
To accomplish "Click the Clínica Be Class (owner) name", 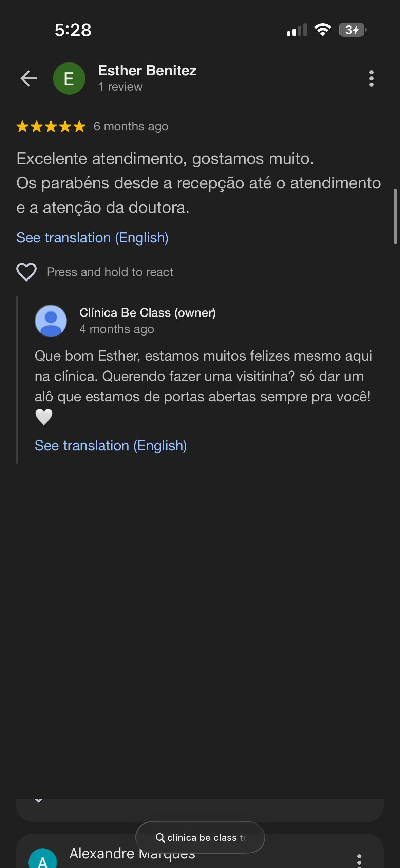I will pyautogui.click(x=147, y=313).
